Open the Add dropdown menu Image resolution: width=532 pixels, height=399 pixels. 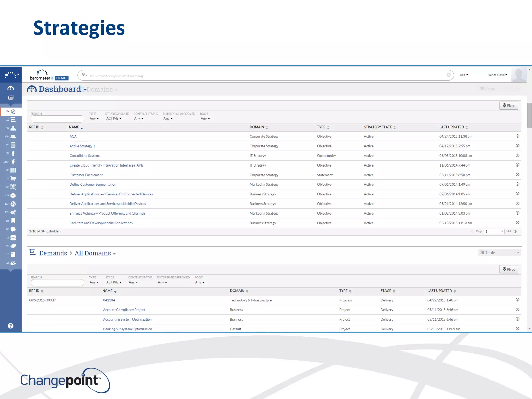coord(464,75)
